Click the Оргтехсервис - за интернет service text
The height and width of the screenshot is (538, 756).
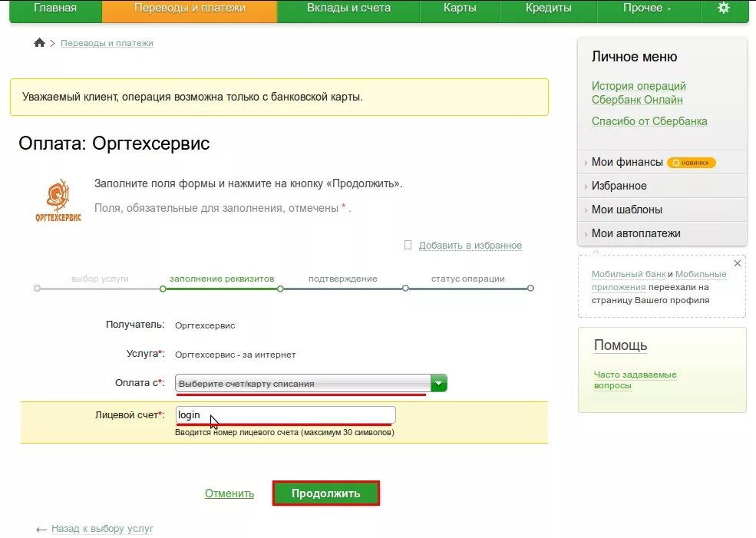point(236,355)
